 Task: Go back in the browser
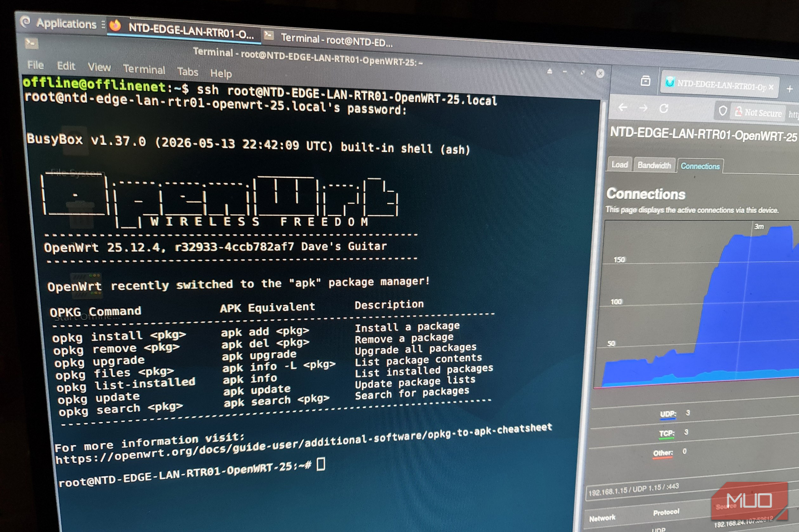(x=622, y=108)
